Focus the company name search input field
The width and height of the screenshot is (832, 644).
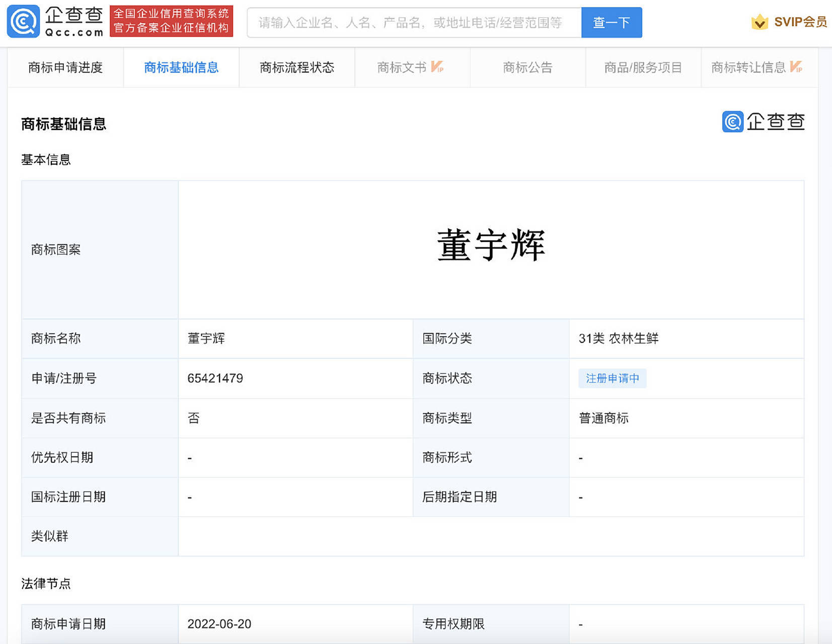click(x=414, y=23)
